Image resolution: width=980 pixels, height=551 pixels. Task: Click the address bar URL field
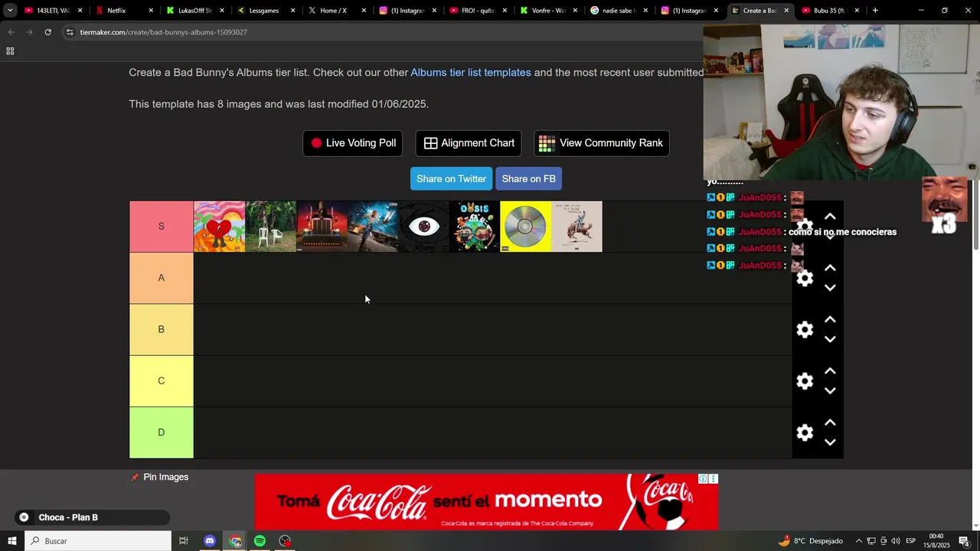pyautogui.click(x=383, y=32)
